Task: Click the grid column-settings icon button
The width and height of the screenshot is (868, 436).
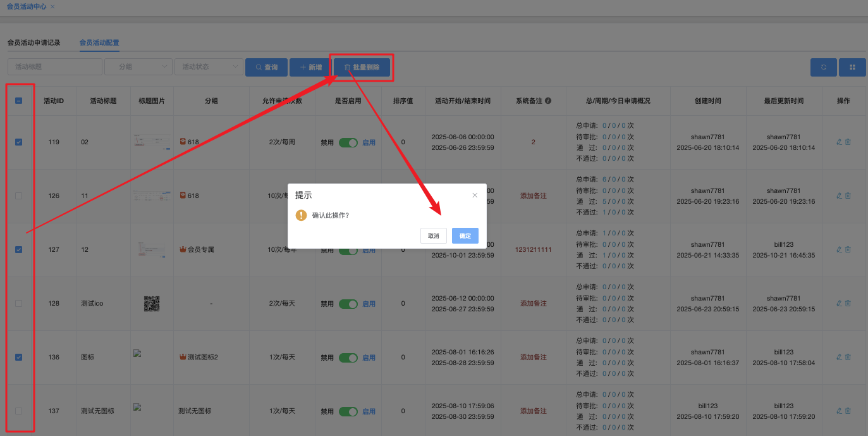Action: pos(852,67)
